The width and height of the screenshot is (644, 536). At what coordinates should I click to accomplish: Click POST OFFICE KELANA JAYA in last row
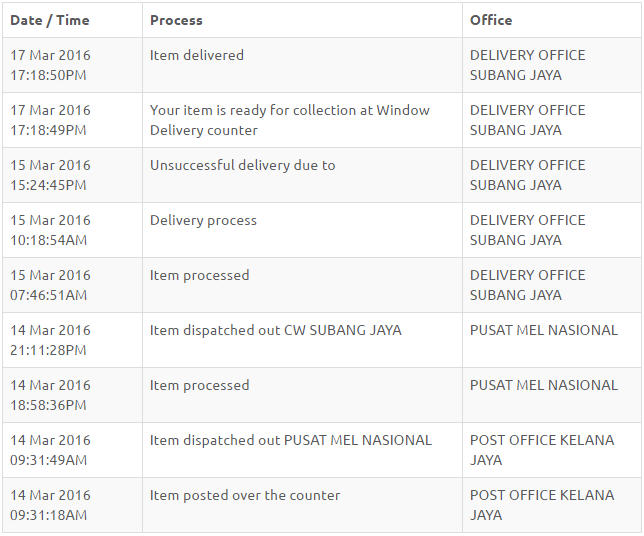pyautogui.click(x=542, y=505)
